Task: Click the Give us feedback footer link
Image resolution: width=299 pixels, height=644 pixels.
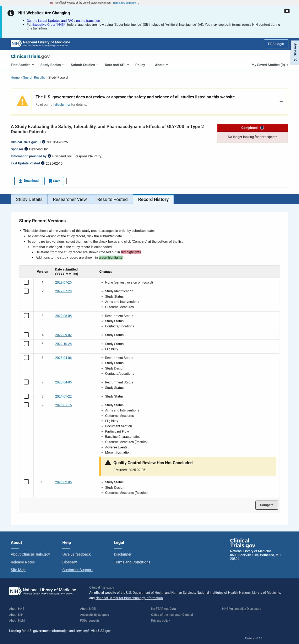Action: [x=76, y=554]
